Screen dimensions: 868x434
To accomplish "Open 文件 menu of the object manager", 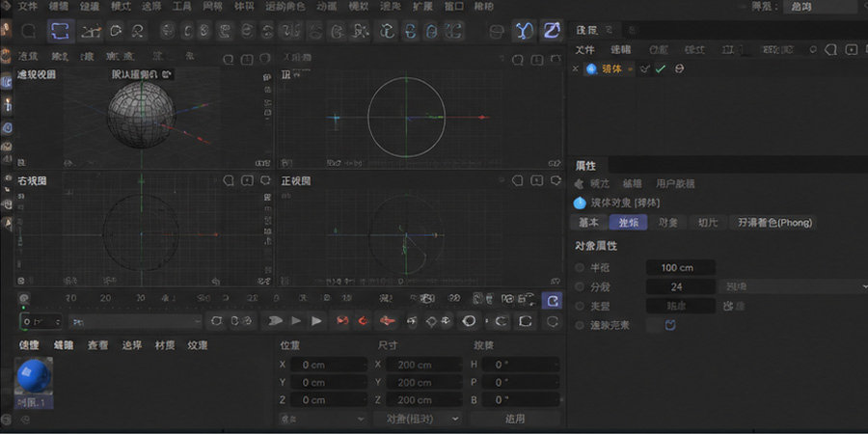I will coord(584,50).
